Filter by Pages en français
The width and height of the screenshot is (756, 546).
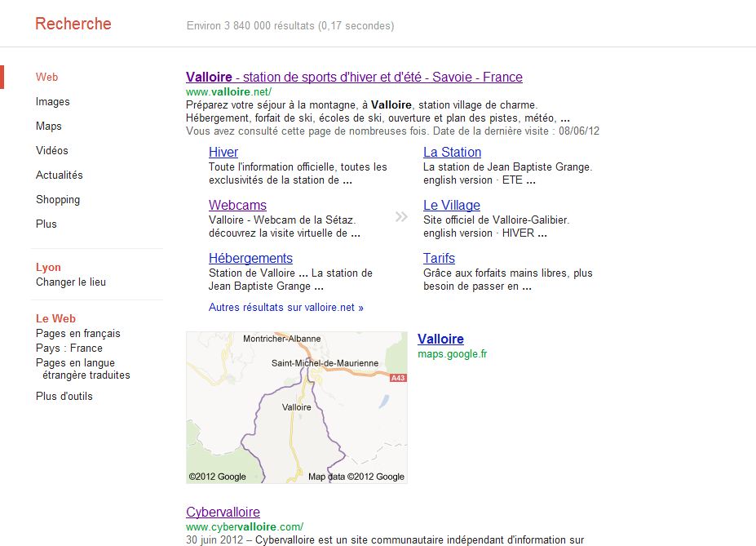pyautogui.click(x=78, y=333)
